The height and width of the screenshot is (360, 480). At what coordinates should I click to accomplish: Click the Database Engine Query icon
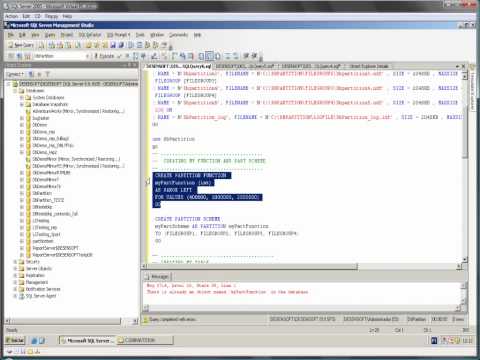[x=41, y=45]
